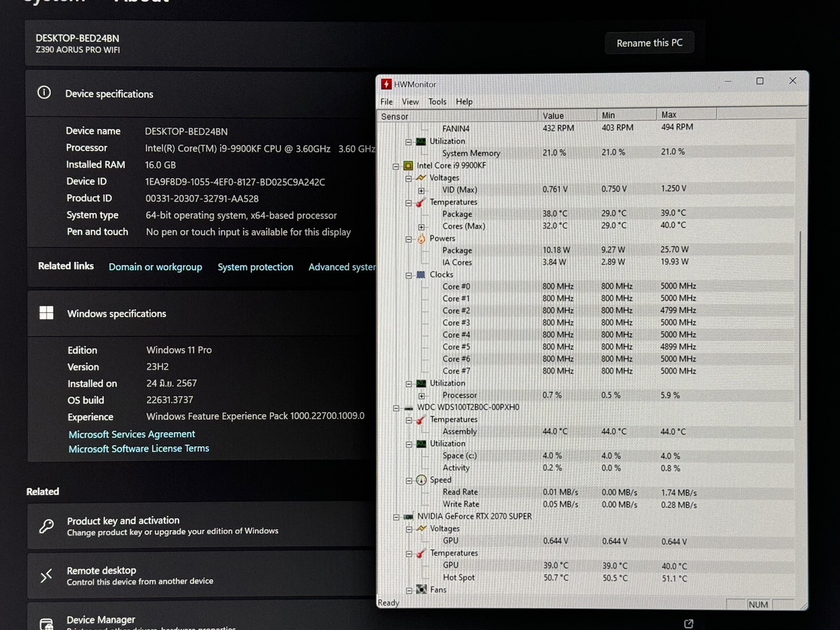Click the Device ID value text
The width and height of the screenshot is (840, 630).
click(235, 182)
